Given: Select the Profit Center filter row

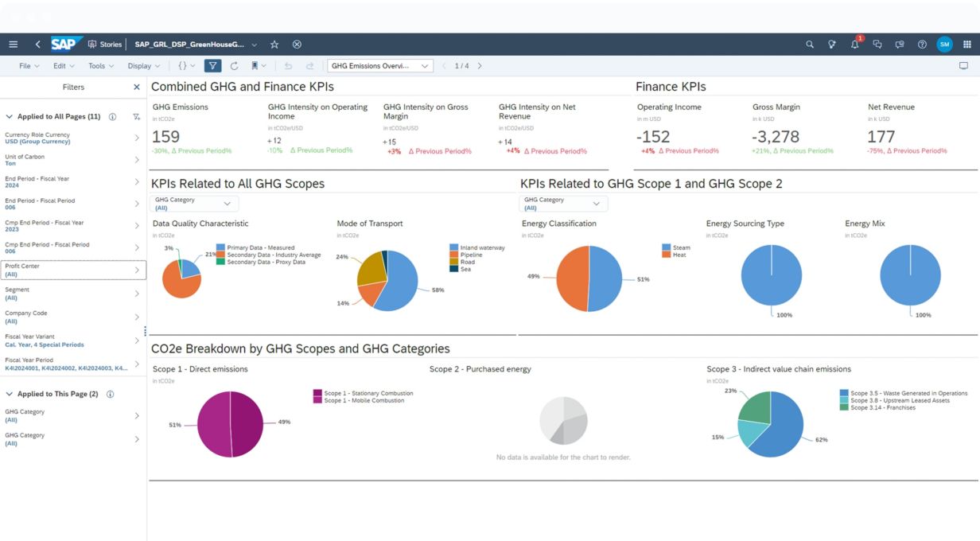Looking at the screenshot, I should tap(73, 270).
